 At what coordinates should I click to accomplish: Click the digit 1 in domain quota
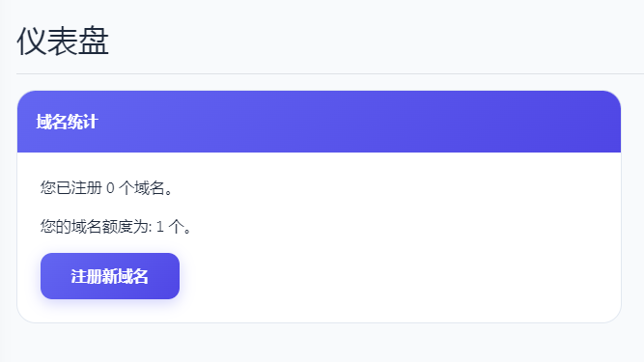coord(159,226)
